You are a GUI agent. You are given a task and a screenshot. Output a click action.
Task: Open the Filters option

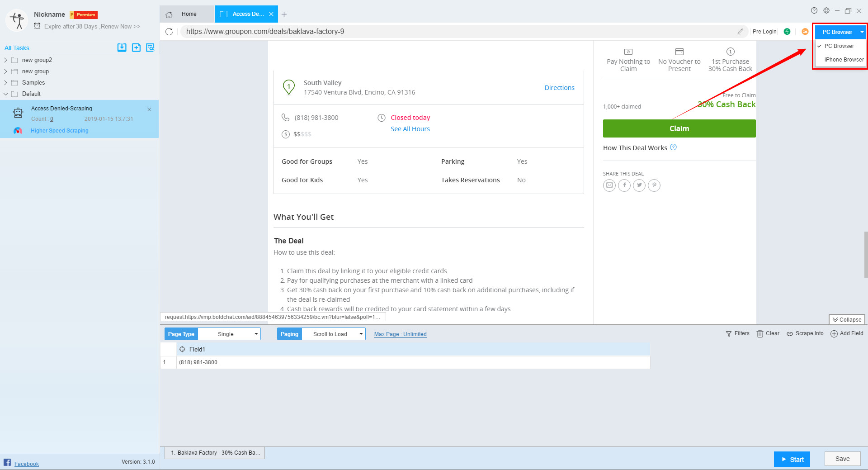737,333
